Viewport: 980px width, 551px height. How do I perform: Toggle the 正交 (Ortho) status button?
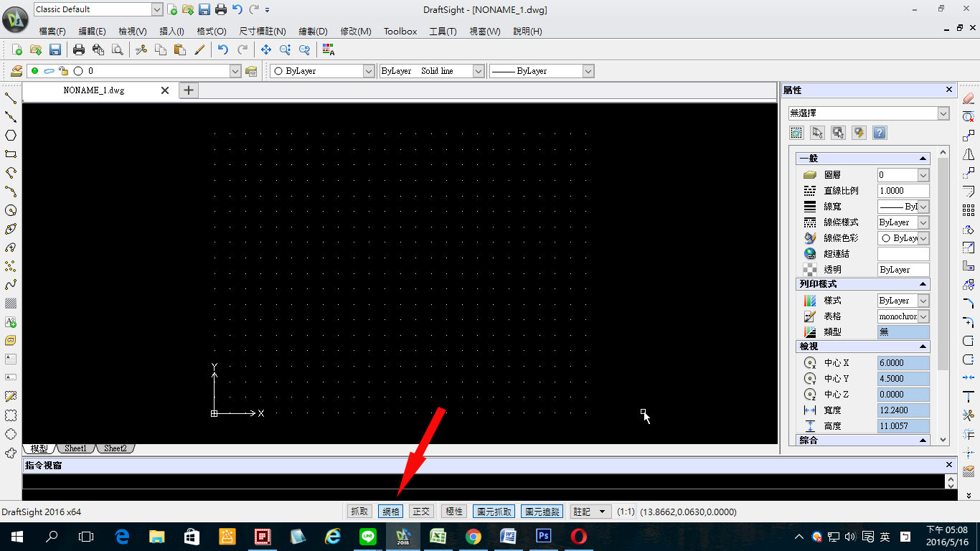[x=421, y=512]
